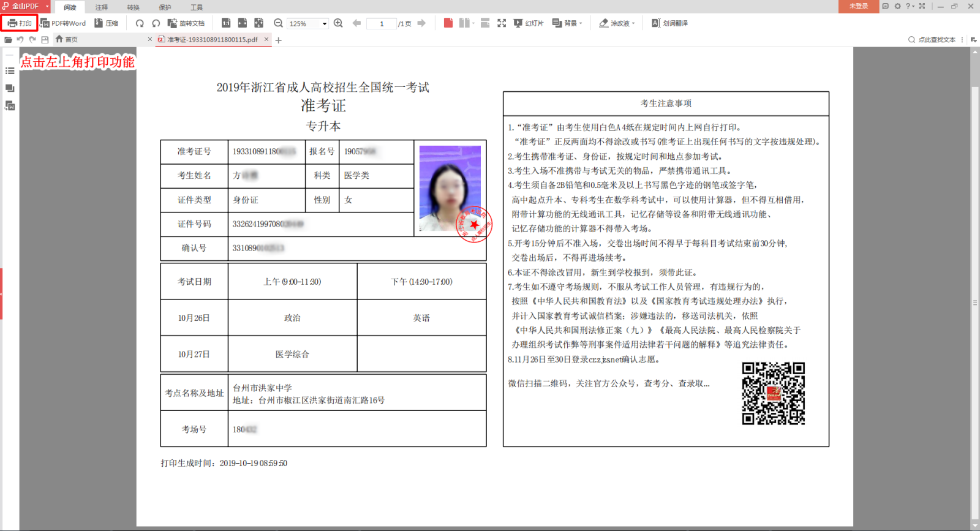This screenshot has width=980, height=531.
Task: Click the 打印 print button
Action: [x=20, y=23]
